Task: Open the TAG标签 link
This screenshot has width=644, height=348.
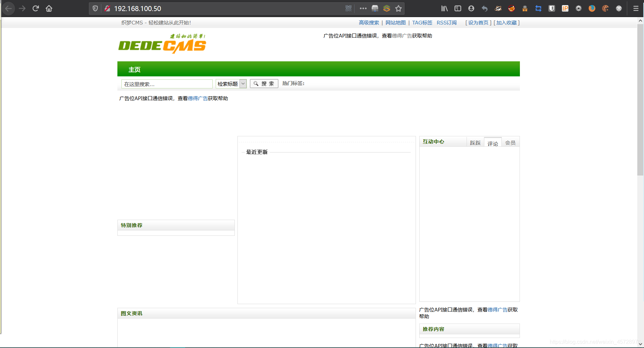Action: 422,22
